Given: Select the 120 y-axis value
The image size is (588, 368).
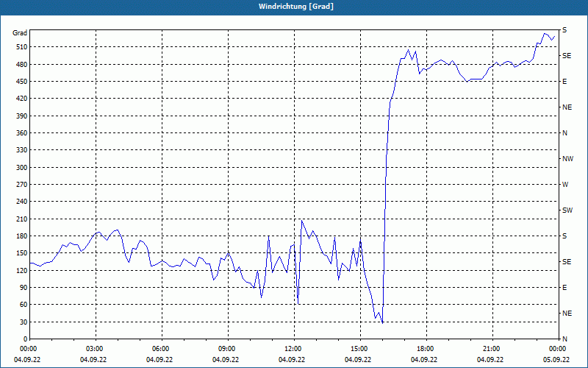Looking at the screenshot, I should [x=22, y=270].
